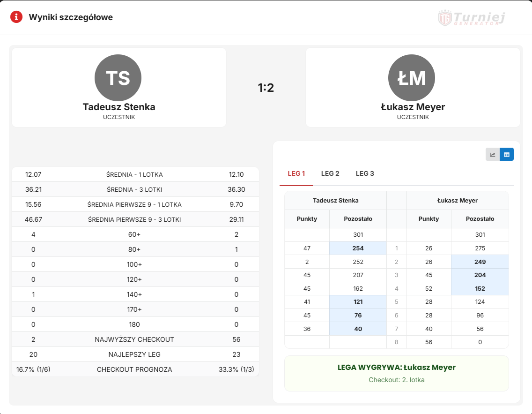Switch to the LEG 2 tab
532x414 pixels.
pos(330,173)
